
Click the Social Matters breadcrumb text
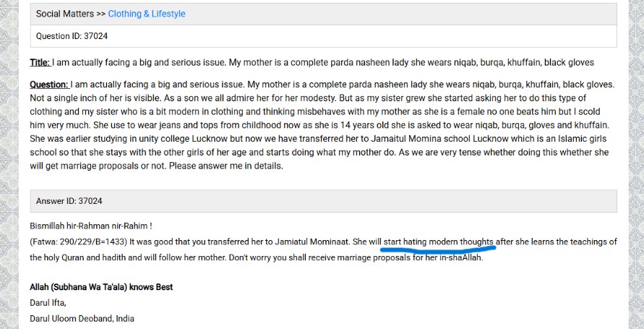coord(66,14)
